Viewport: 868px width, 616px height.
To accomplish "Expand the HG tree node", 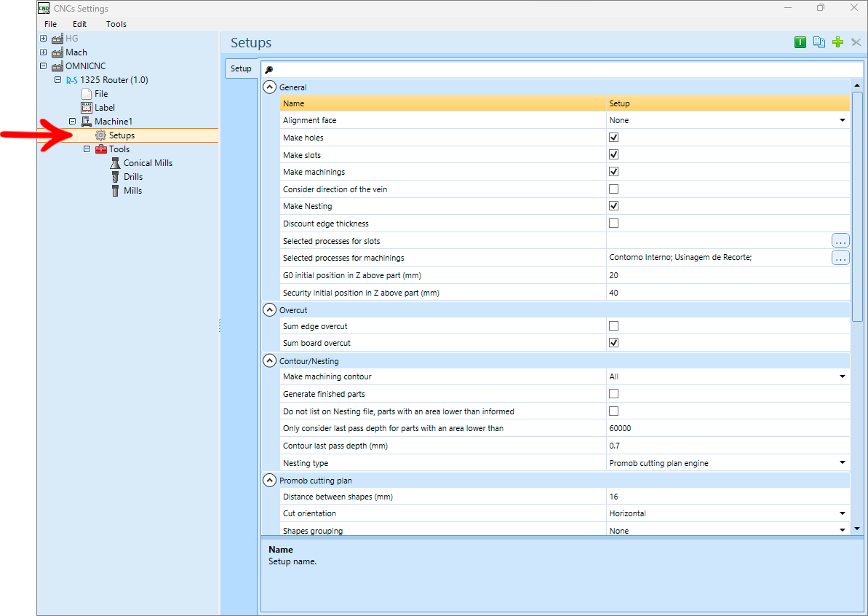I will 43,38.
